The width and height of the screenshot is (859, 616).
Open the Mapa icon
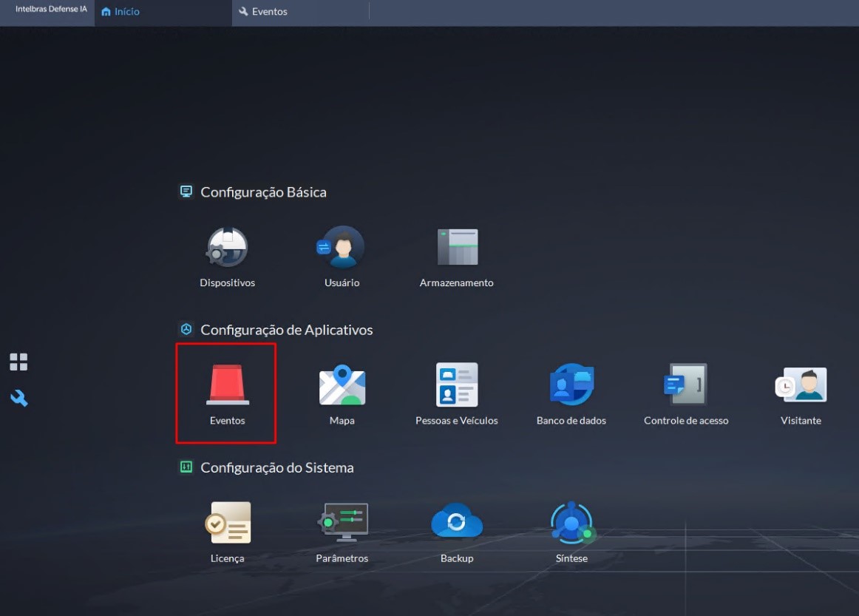[342, 385]
